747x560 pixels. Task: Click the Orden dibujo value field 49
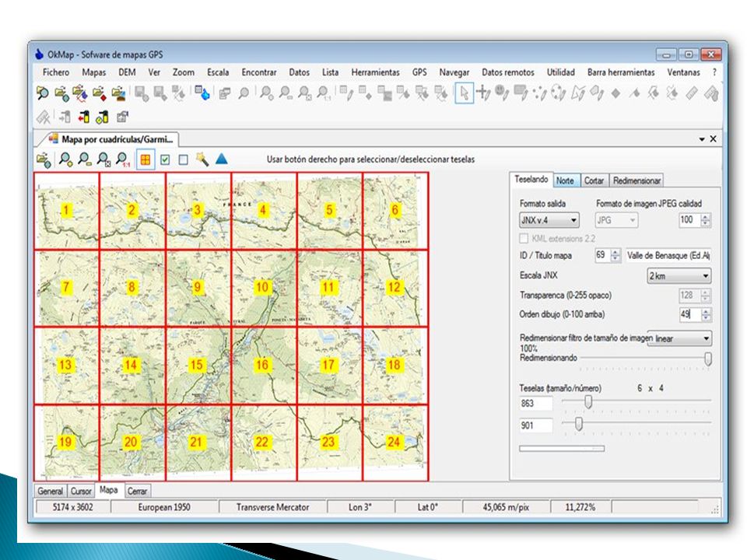689,314
